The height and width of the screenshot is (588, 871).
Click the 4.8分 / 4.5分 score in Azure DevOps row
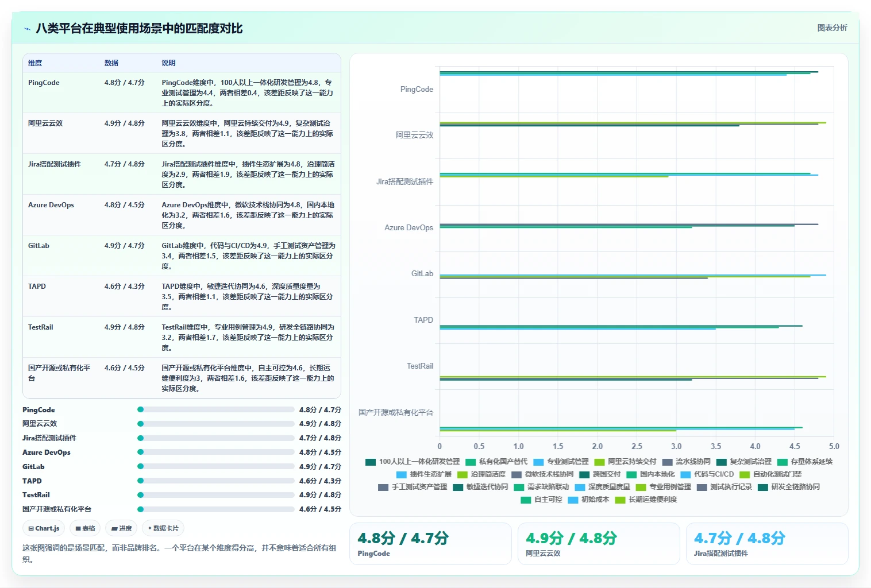pyautogui.click(x=125, y=205)
